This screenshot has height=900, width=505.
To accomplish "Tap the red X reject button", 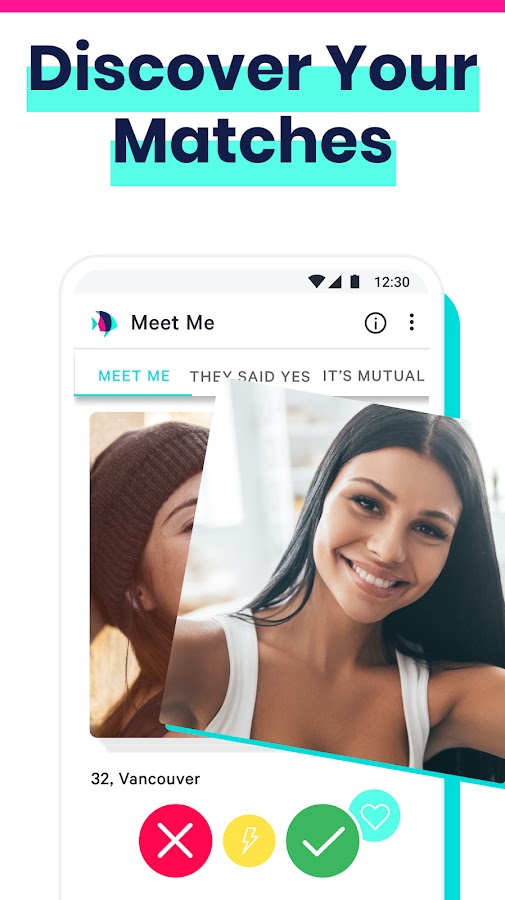I will [176, 841].
